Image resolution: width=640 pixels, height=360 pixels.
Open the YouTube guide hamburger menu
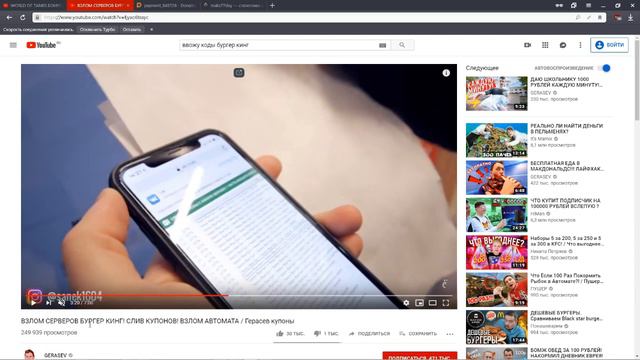tap(13, 45)
